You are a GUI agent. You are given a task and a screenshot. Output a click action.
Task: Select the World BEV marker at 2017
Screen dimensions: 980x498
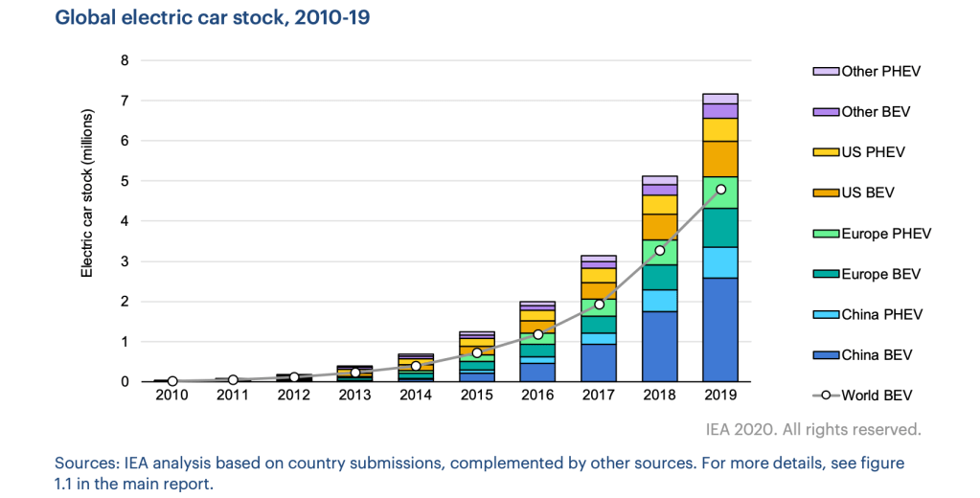(x=599, y=305)
